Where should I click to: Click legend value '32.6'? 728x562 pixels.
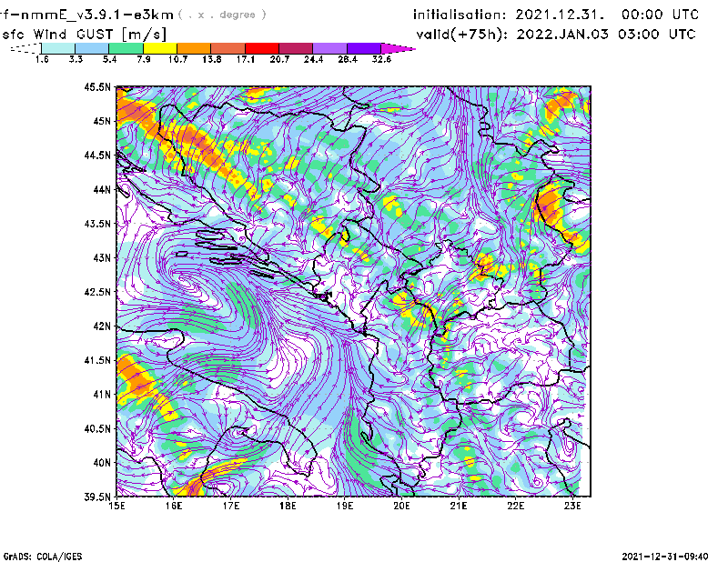tap(381, 59)
